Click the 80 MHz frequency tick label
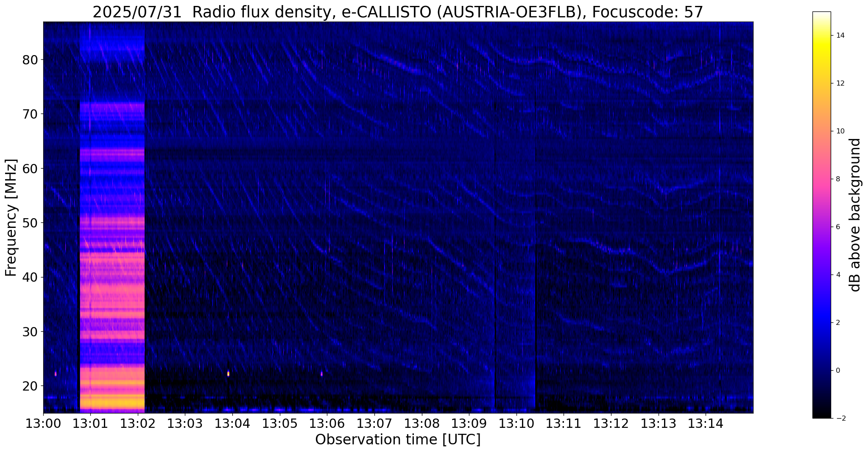Viewport: 868px width, 452px height. 30,60
